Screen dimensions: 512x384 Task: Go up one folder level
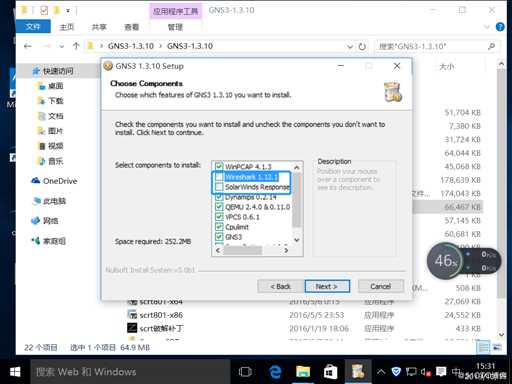[76, 46]
